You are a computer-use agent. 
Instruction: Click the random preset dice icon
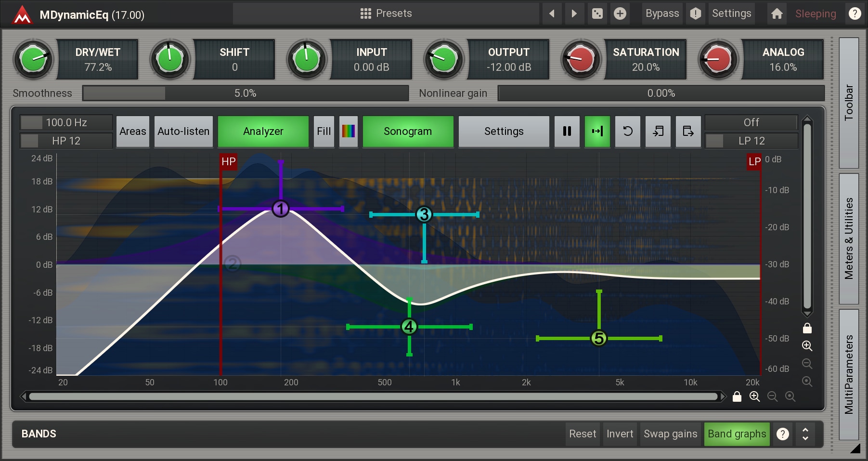pyautogui.click(x=597, y=13)
